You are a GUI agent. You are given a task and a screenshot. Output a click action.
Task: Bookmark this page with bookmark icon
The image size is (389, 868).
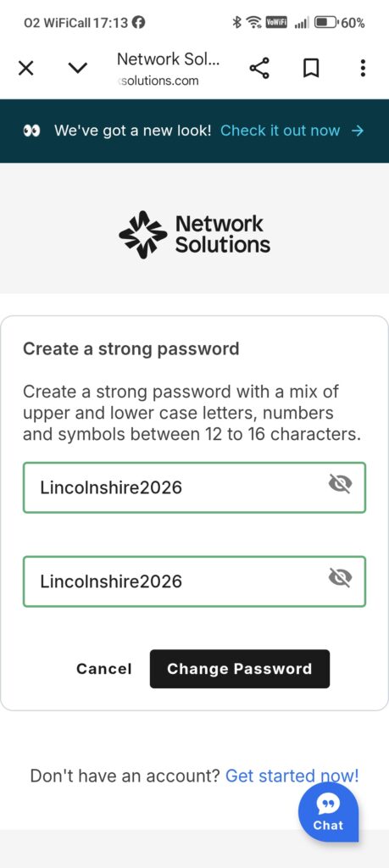[311, 68]
